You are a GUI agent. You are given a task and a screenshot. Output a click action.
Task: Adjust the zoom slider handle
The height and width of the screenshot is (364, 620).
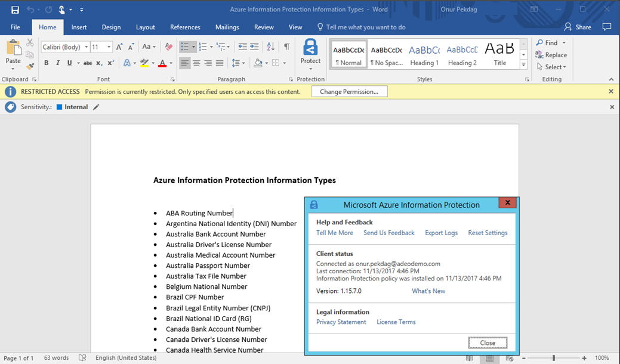tap(554, 358)
